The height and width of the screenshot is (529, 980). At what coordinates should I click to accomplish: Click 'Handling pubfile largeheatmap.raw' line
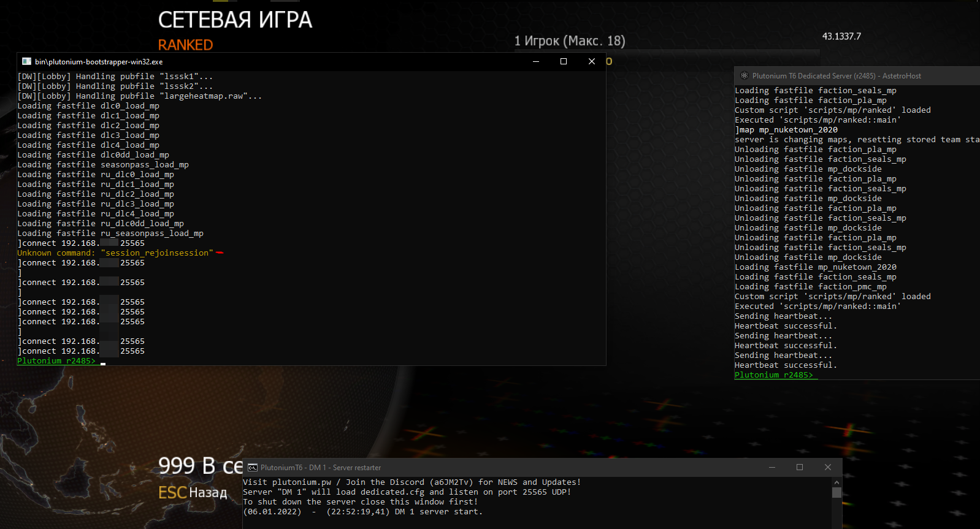click(140, 96)
